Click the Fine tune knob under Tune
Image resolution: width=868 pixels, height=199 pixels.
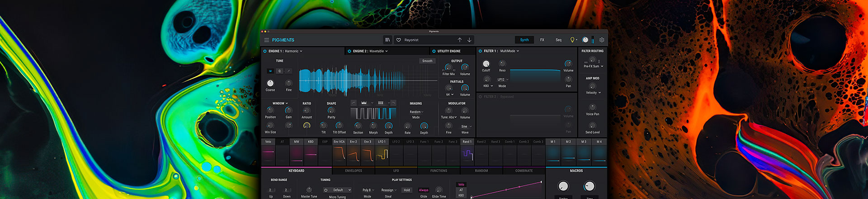(x=289, y=83)
